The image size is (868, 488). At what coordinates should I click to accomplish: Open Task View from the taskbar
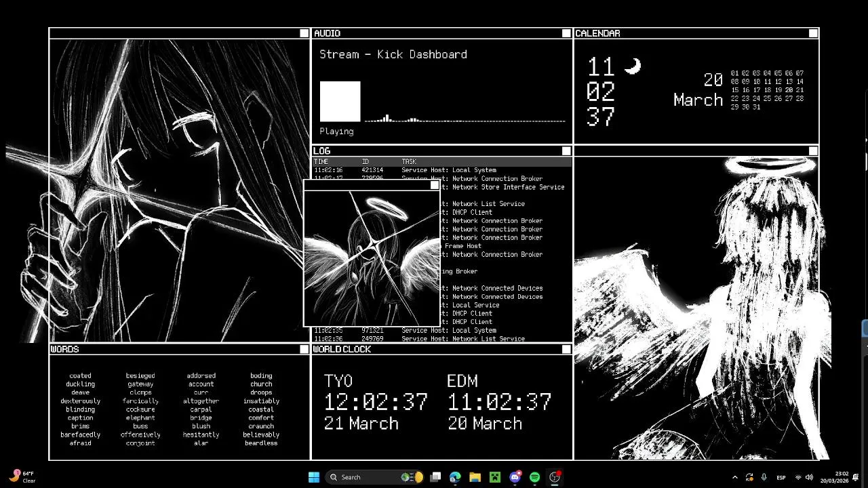tap(435, 477)
